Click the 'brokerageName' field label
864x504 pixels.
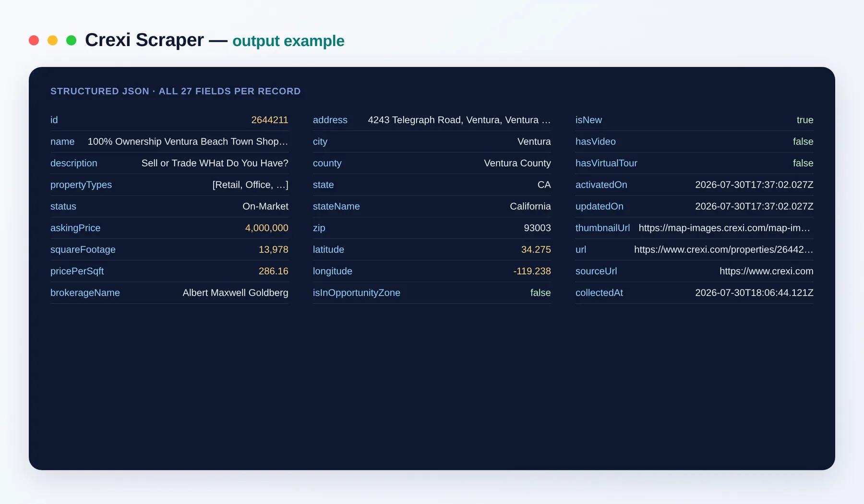tap(85, 293)
